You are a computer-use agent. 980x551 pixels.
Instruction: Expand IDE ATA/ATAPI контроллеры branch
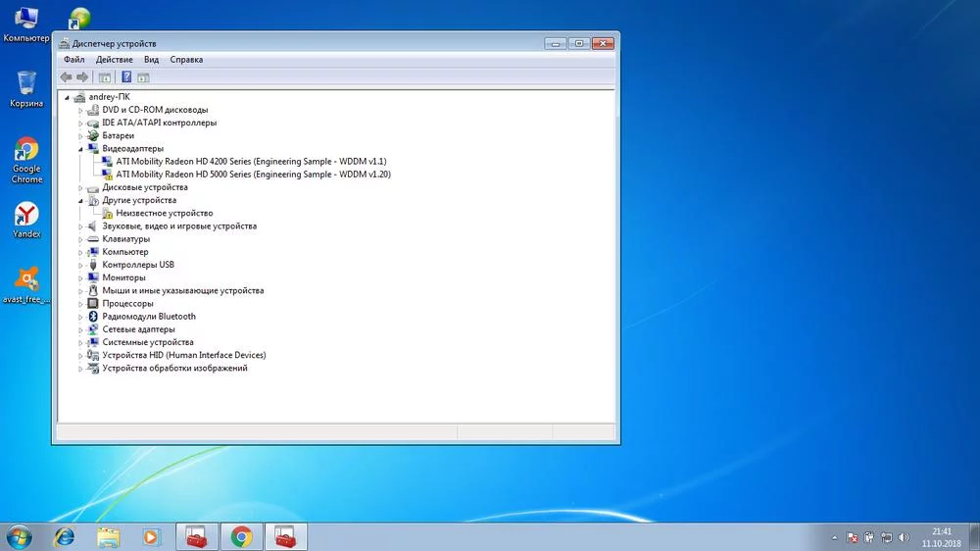(80, 124)
